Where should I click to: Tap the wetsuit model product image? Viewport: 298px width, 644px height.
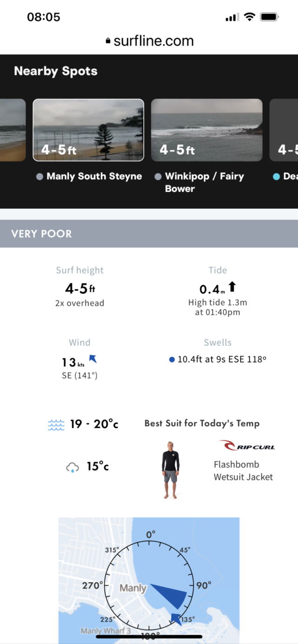click(x=170, y=470)
